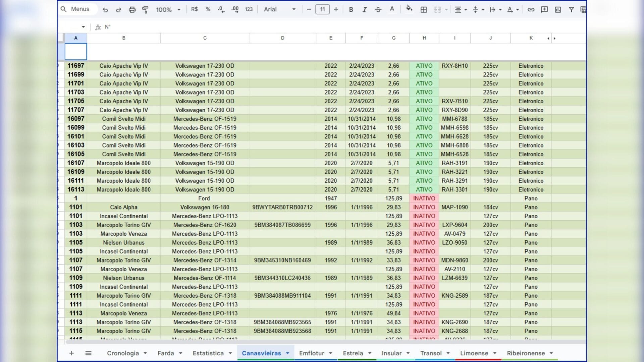
Task: Expand the name box dropdown arrow
Action: pos(83,27)
